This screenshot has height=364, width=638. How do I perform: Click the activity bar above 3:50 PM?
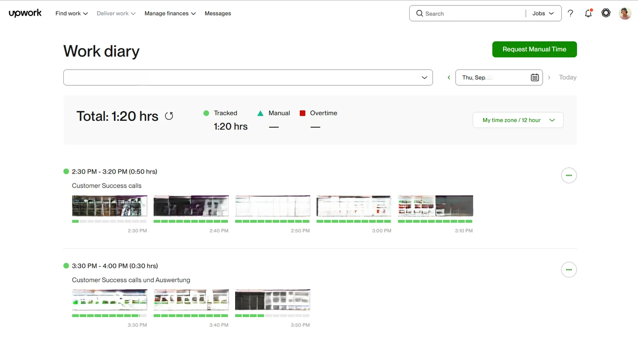273,316
